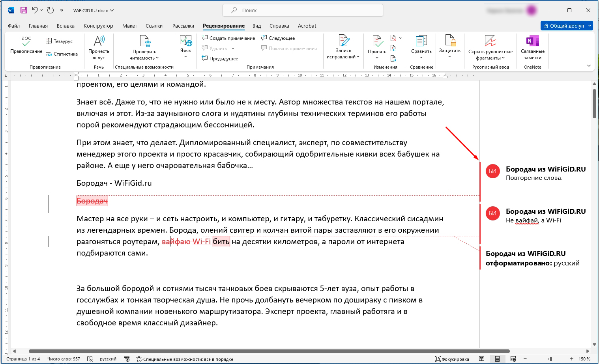The height and width of the screenshot is (364, 599).
Task: Click Скрыть рукописные фрагменты
Action: coord(490,47)
